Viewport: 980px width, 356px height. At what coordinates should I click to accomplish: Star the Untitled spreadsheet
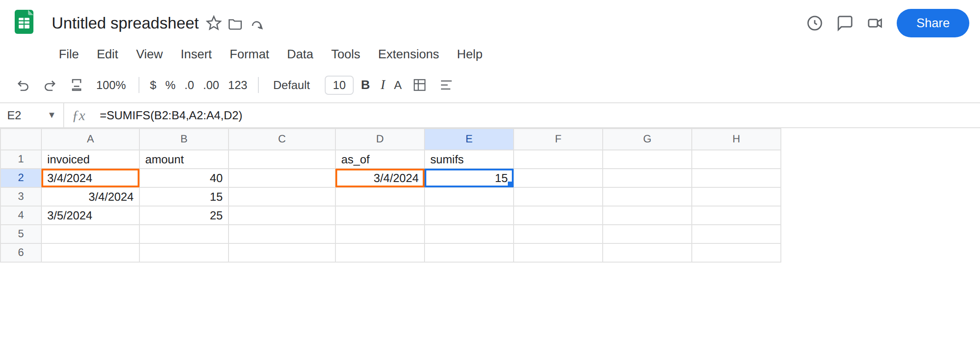(214, 23)
